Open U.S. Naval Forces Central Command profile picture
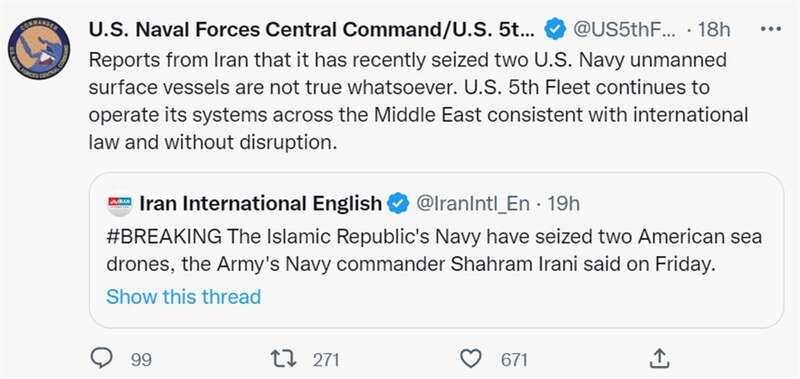The image size is (800, 379). point(39,49)
